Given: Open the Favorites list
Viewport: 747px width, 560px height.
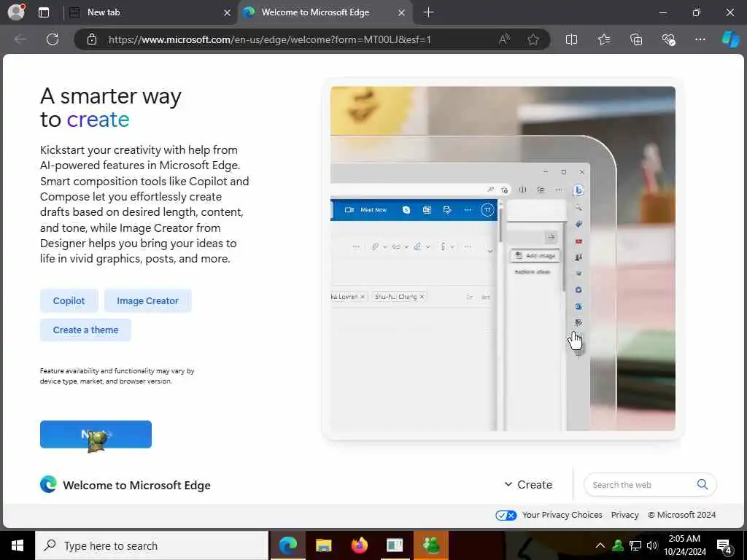Looking at the screenshot, I should coord(603,39).
